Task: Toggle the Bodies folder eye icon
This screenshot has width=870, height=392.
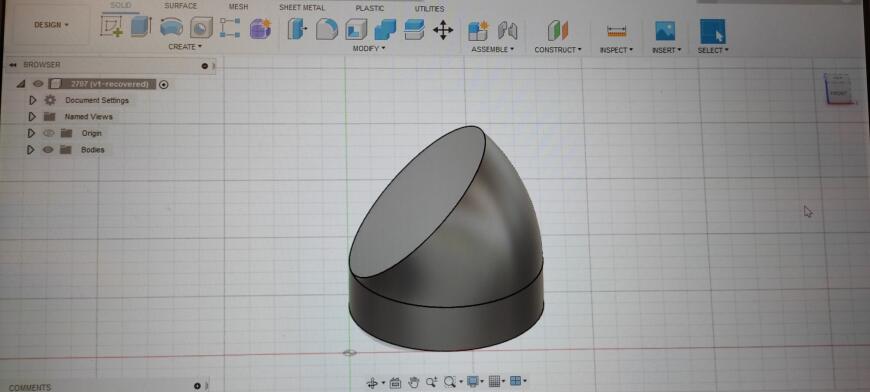Action: (48, 149)
